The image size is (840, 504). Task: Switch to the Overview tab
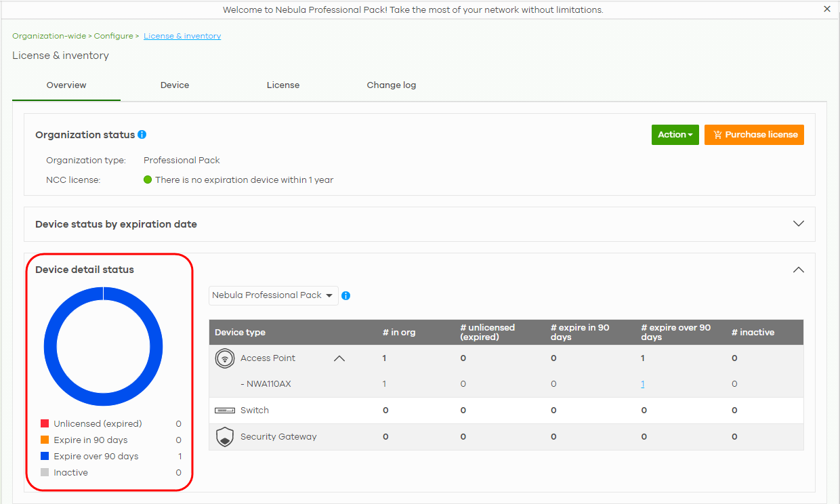(66, 85)
